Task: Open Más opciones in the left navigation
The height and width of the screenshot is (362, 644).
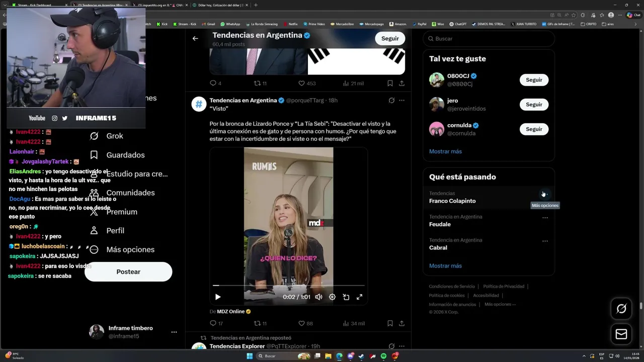Action: 122,249
